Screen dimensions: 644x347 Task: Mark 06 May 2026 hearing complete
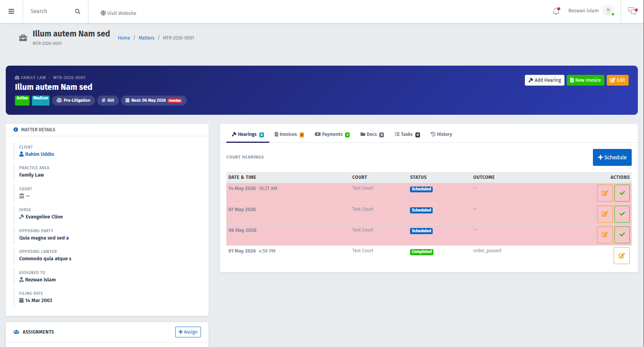coord(622,235)
